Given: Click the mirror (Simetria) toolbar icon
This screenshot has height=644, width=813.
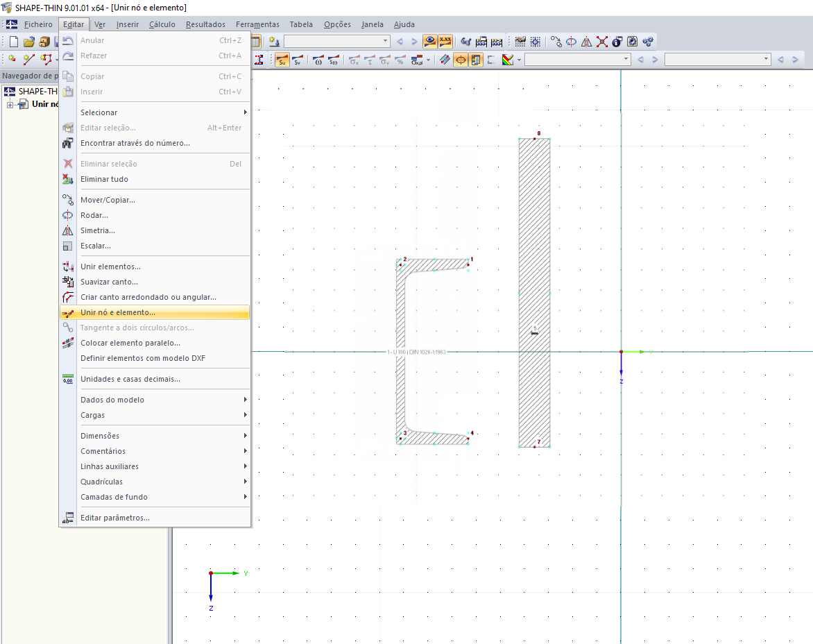Looking at the screenshot, I should click(x=587, y=42).
